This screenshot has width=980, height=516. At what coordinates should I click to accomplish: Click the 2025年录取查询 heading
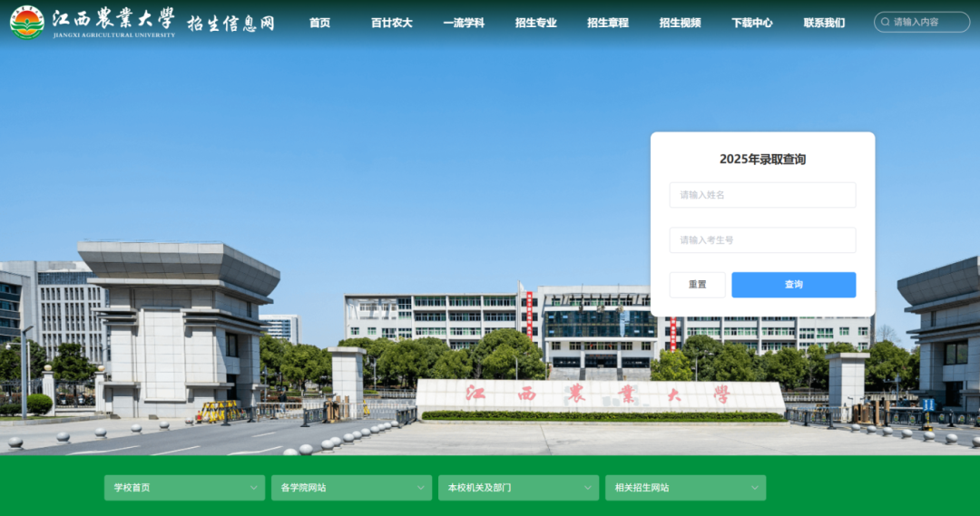tap(762, 160)
